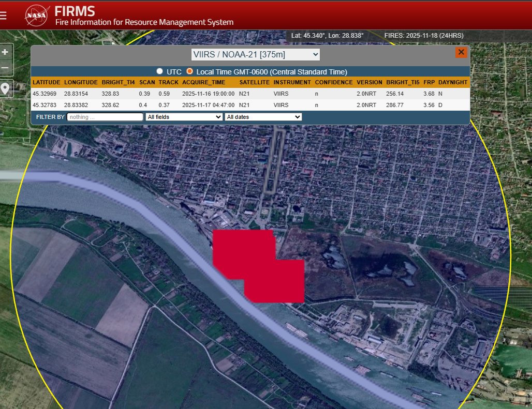532x409 pixels.
Task: Sort by the LATITUDE column header
Action: pyautogui.click(x=47, y=82)
